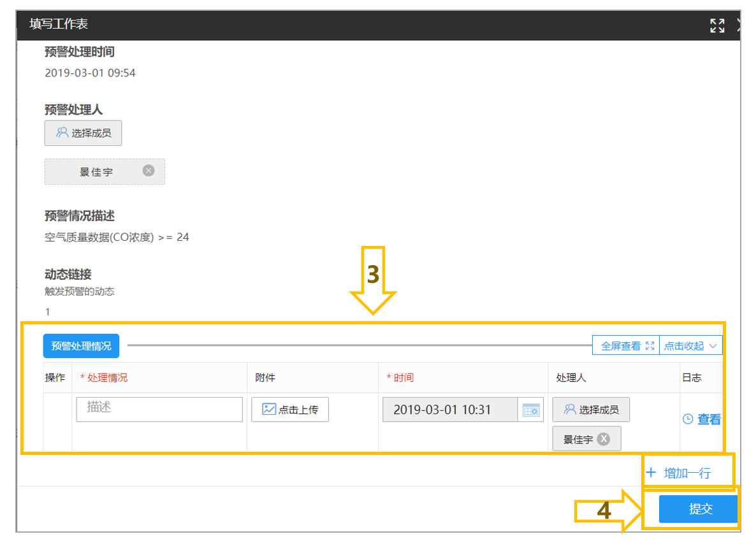This screenshot has height=555, width=756.
Task: Click the plus icon for 增加一行
Action: (x=651, y=472)
